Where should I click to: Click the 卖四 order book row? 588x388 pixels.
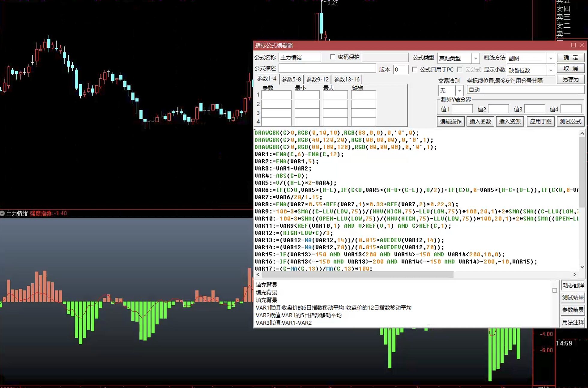563,8
